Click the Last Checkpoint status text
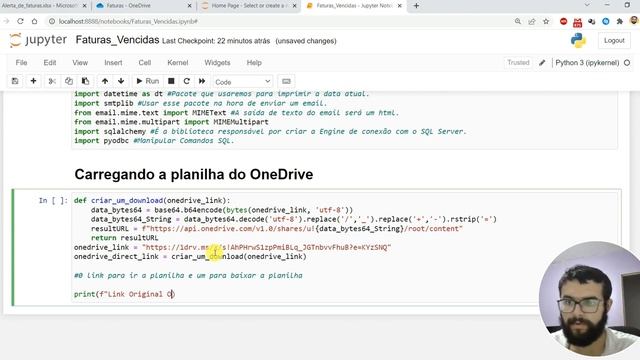This screenshot has height=360, width=640. click(x=216, y=41)
